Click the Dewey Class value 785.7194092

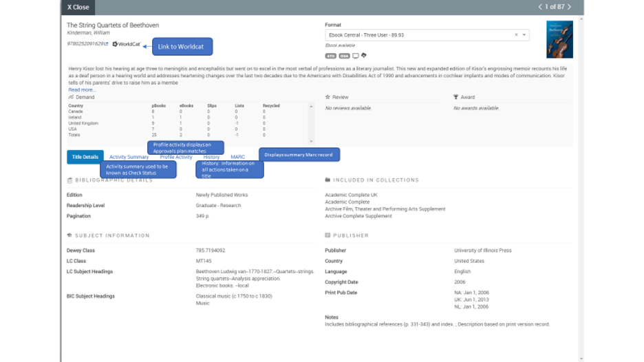[211, 251]
